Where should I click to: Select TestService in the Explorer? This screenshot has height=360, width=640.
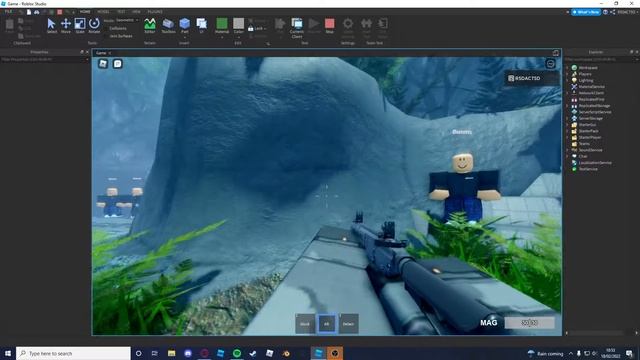588,169
